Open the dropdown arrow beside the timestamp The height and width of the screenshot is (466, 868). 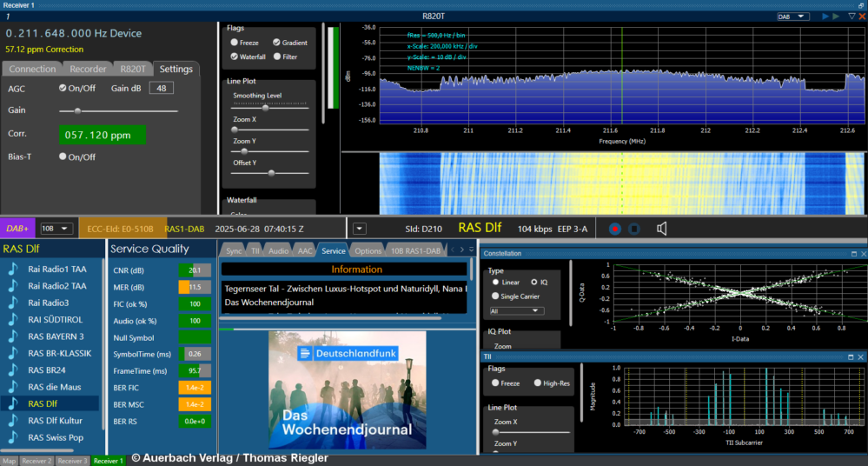[x=359, y=229]
